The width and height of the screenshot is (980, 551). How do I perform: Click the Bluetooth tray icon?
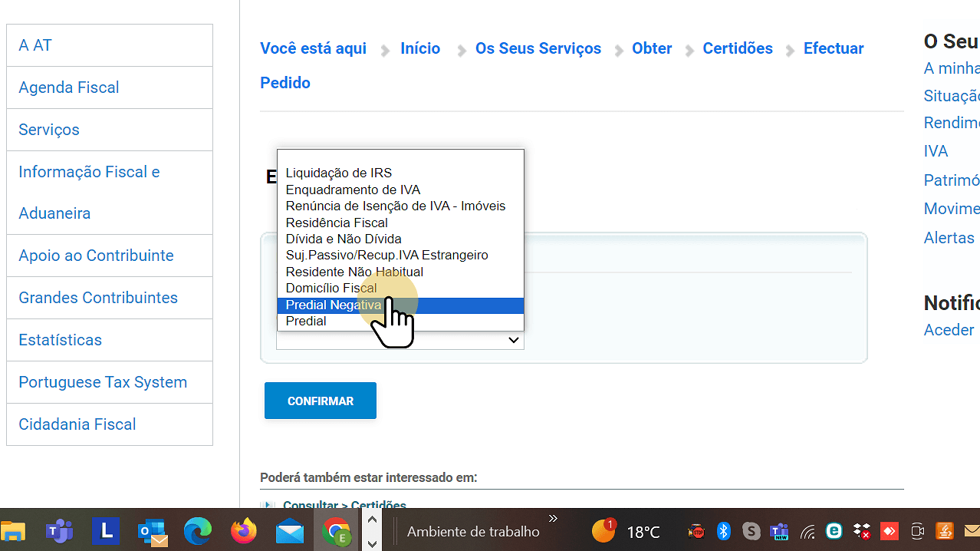pos(723,531)
